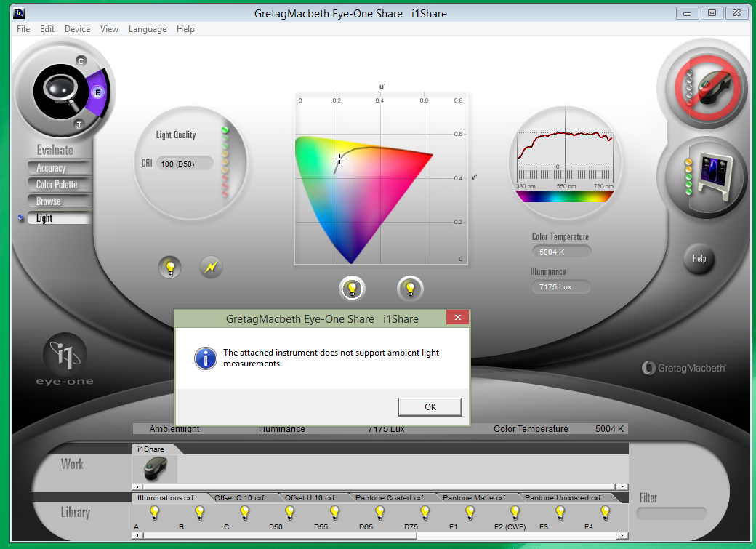Switch to the Offset C 10.cxf tab
Screen dimensions: 756x549
click(x=241, y=497)
